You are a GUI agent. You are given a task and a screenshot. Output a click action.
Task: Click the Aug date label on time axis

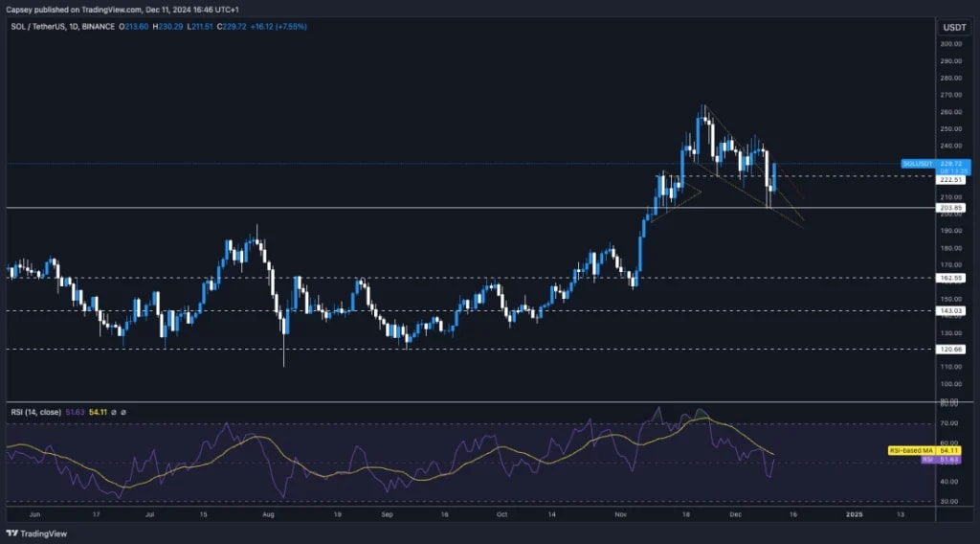click(x=268, y=514)
